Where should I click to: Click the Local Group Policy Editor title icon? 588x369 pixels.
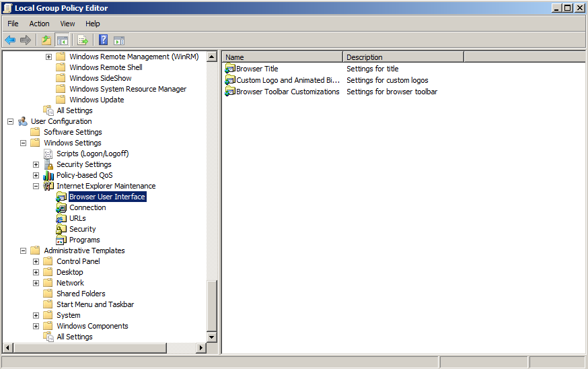pos(7,8)
